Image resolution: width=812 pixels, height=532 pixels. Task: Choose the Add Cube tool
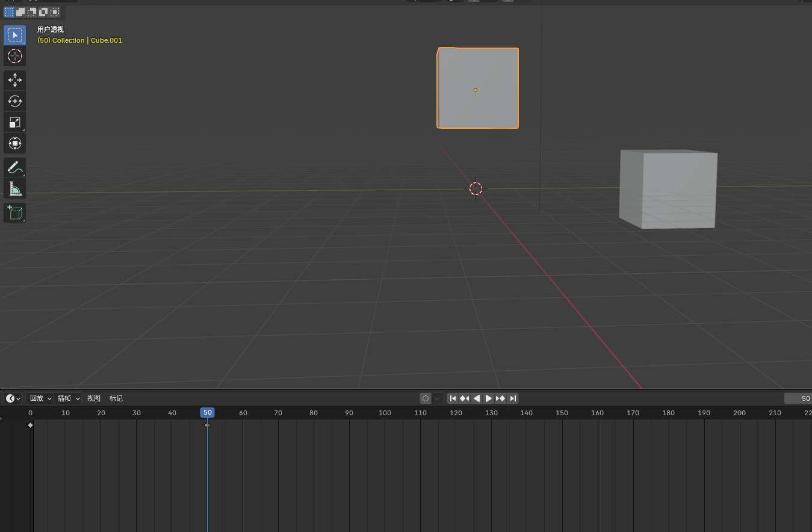tap(15, 212)
